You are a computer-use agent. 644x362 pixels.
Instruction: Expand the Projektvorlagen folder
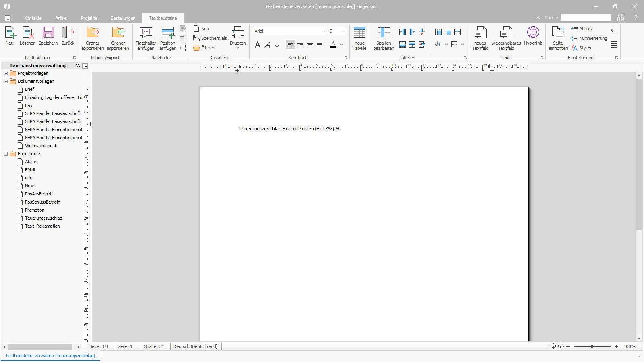[x=6, y=73]
